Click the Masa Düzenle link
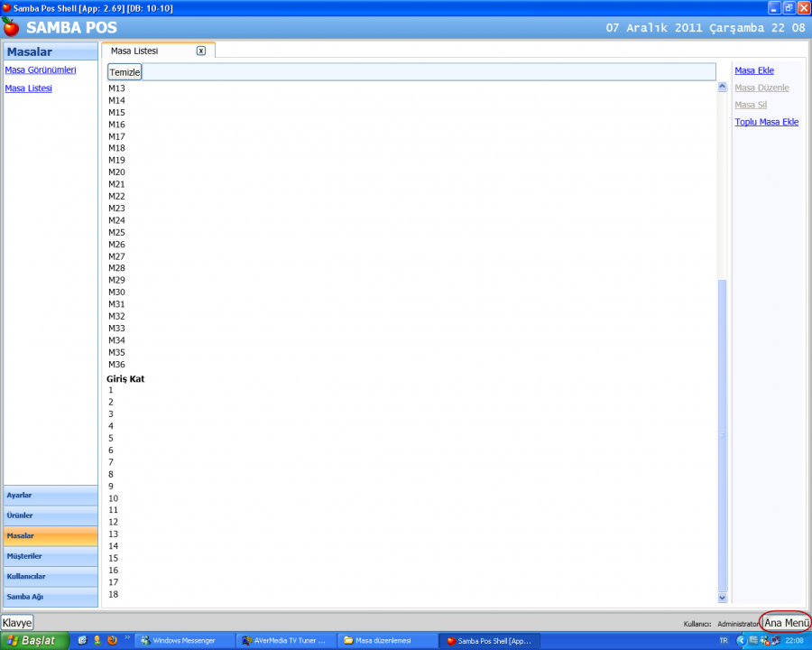 point(761,88)
